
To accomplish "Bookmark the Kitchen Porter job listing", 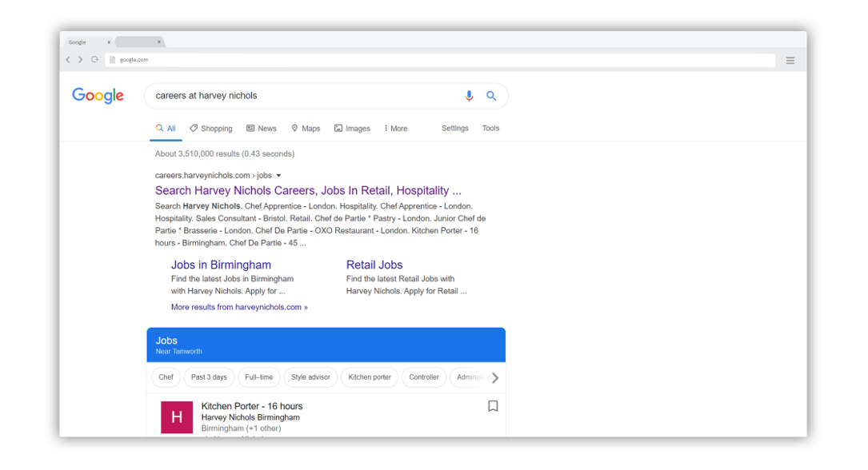I will coord(493,406).
